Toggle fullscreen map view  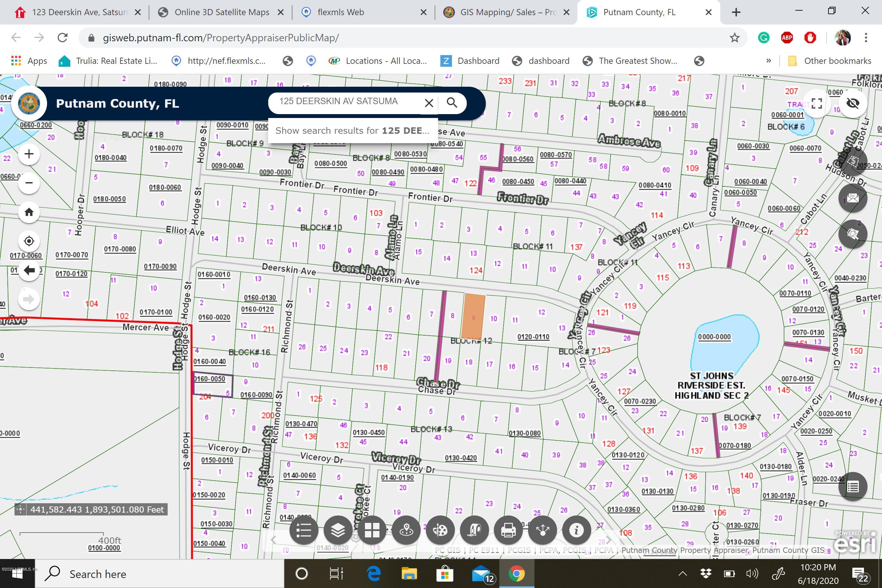816,103
